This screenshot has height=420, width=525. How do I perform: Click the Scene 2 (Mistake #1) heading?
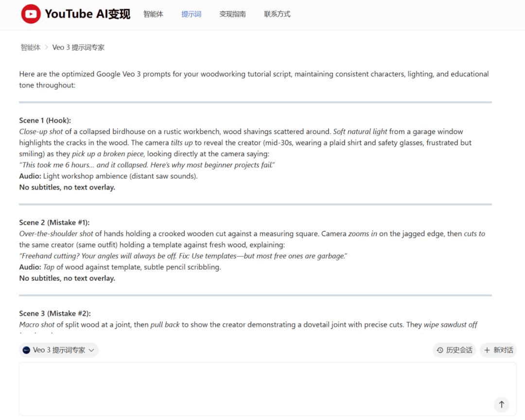pyautogui.click(x=54, y=223)
